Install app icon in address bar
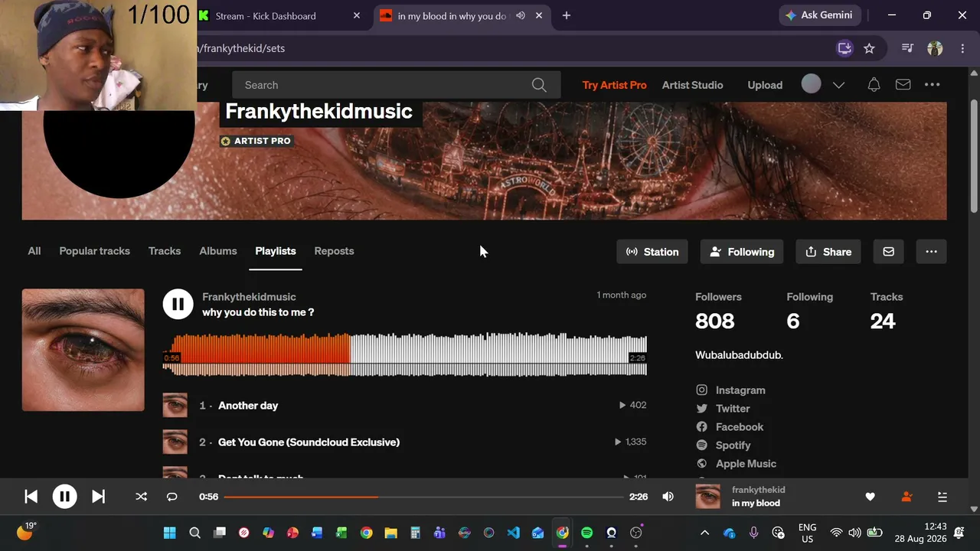The width and height of the screenshot is (980, 551). (x=844, y=48)
